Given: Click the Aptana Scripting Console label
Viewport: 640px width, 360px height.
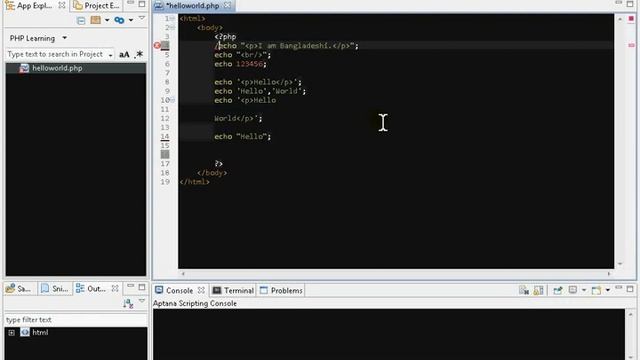Looking at the screenshot, I should [195, 303].
